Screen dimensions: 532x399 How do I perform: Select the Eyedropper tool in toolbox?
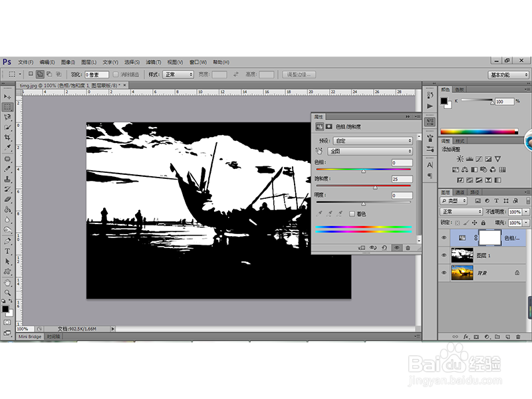7,148
